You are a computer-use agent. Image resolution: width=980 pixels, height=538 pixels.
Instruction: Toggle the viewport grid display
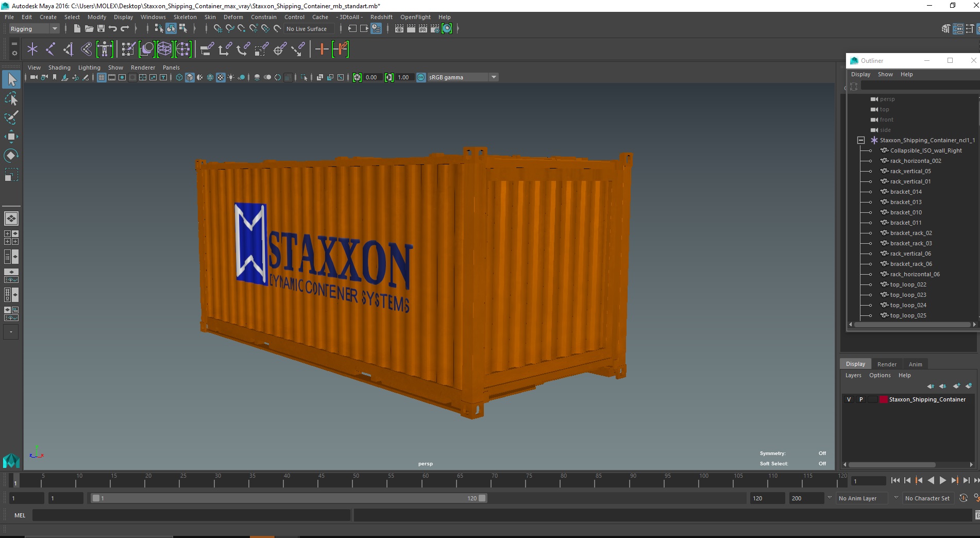(x=102, y=77)
